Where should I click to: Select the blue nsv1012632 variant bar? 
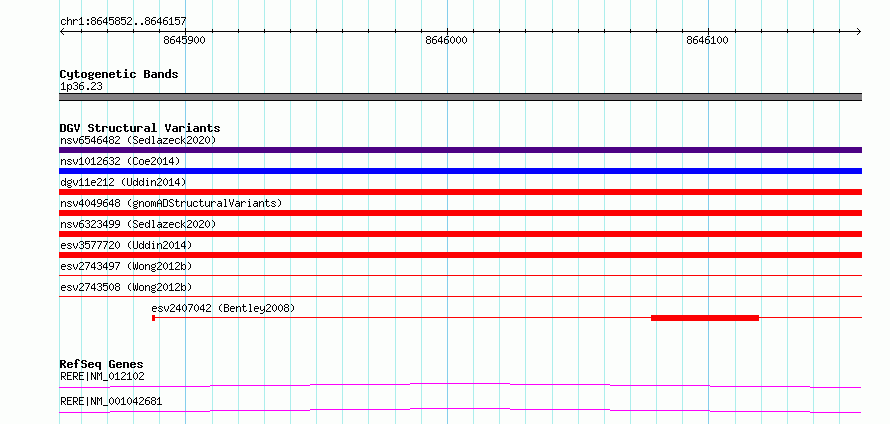460,171
